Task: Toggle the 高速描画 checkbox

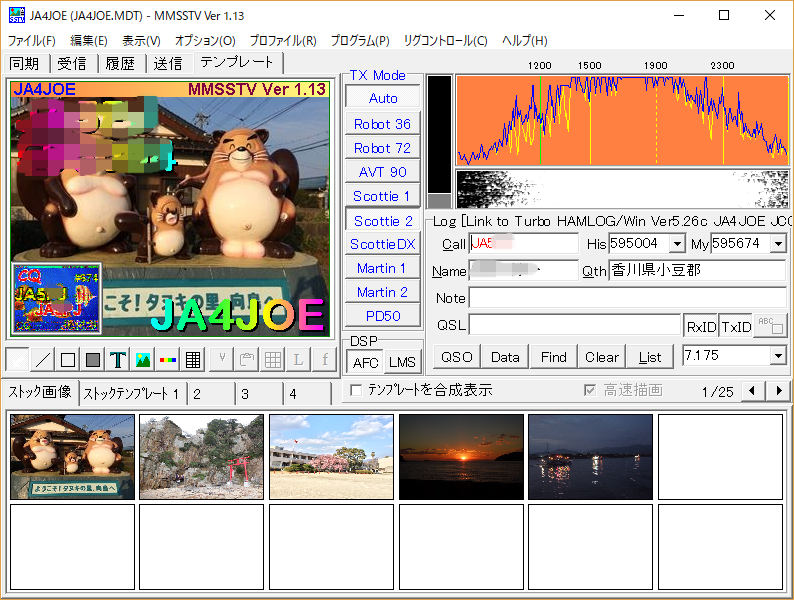Action: pos(589,390)
